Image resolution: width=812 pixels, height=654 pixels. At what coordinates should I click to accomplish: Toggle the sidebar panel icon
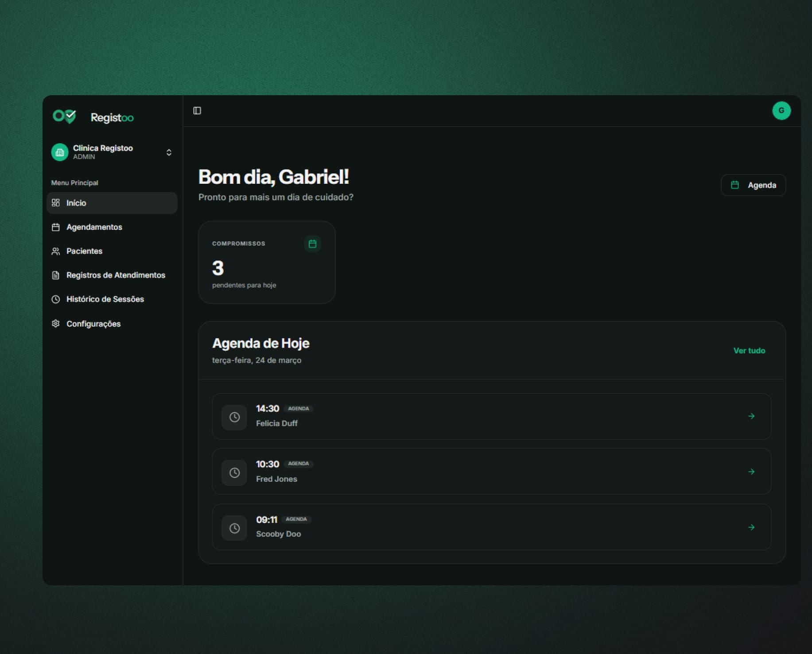(197, 111)
